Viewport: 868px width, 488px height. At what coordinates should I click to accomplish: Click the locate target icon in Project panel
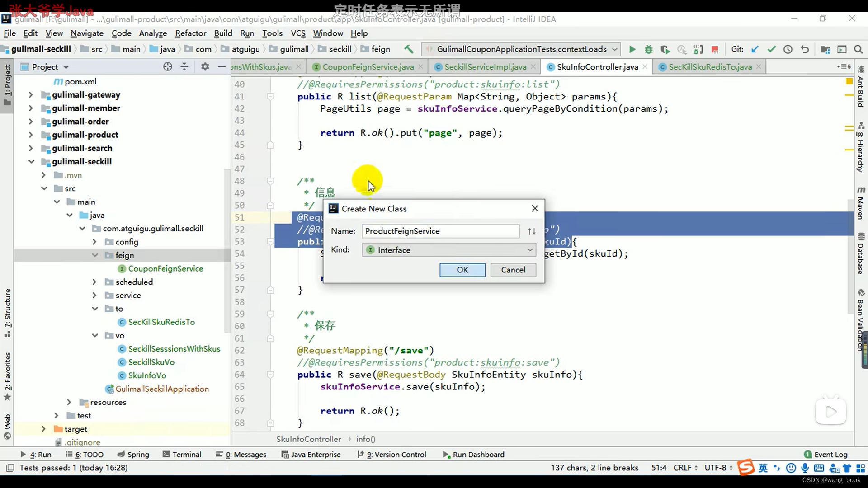pos(168,67)
